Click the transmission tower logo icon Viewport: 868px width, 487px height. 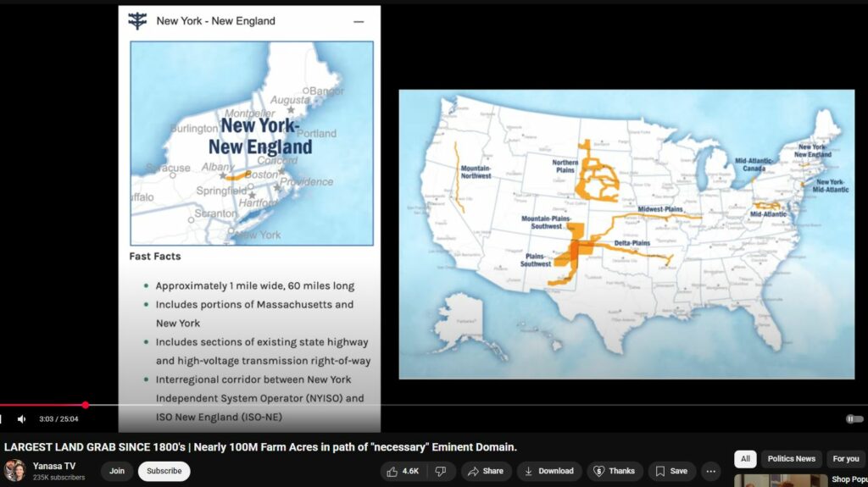pyautogui.click(x=137, y=21)
